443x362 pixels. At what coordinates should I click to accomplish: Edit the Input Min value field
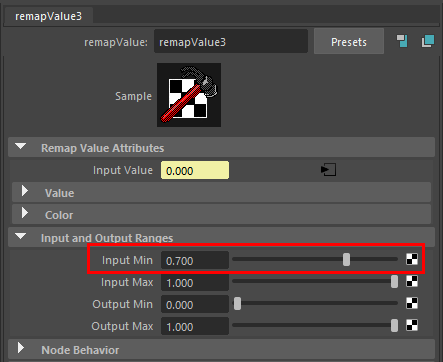click(195, 260)
